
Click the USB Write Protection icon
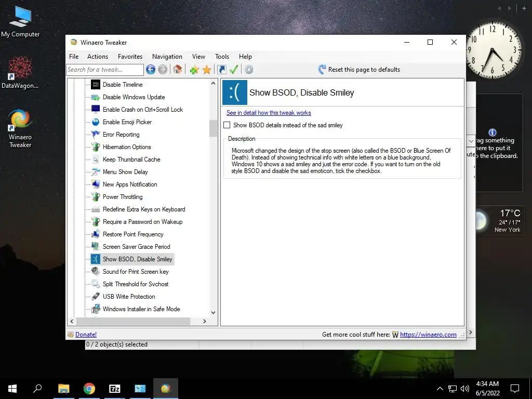(96, 297)
